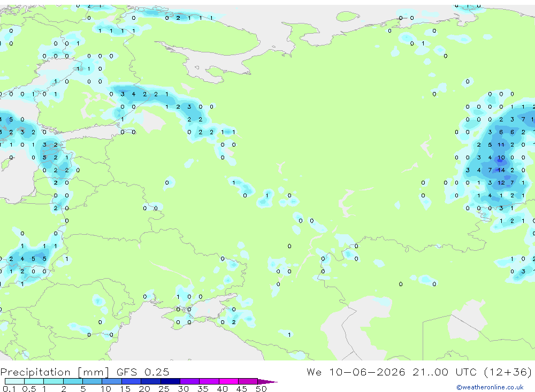Click the legend label '50'

coord(261,389)
